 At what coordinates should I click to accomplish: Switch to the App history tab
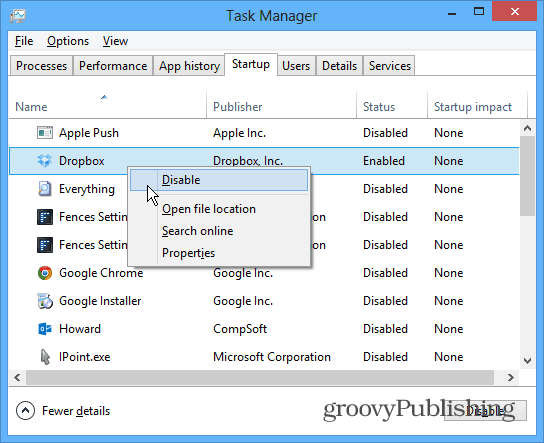pyautogui.click(x=189, y=66)
